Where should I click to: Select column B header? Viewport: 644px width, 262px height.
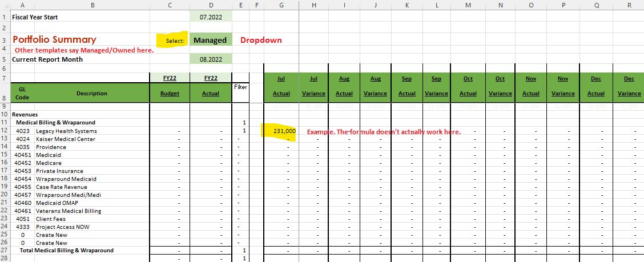click(x=92, y=5)
